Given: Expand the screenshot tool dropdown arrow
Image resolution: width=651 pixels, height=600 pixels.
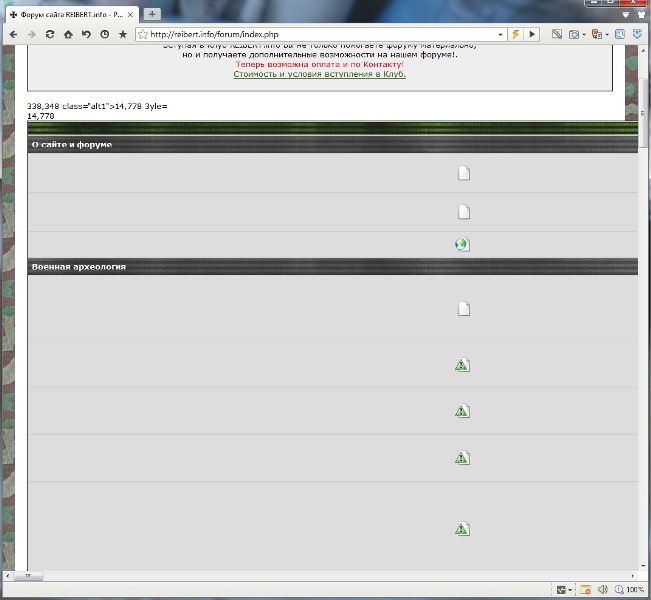Looking at the screenshot, I should [584, 35].
